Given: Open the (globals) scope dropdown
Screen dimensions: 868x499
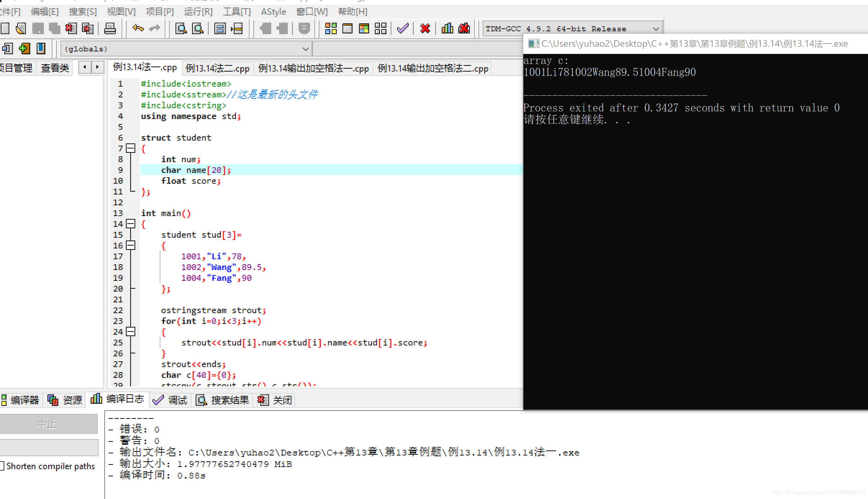Looking at the screenshot, I should [186, 49].
